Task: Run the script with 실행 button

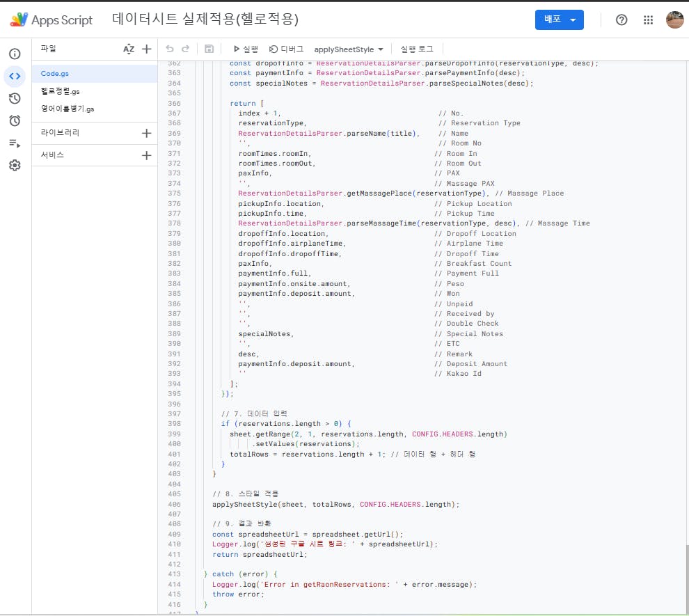Action: point(246,49)
